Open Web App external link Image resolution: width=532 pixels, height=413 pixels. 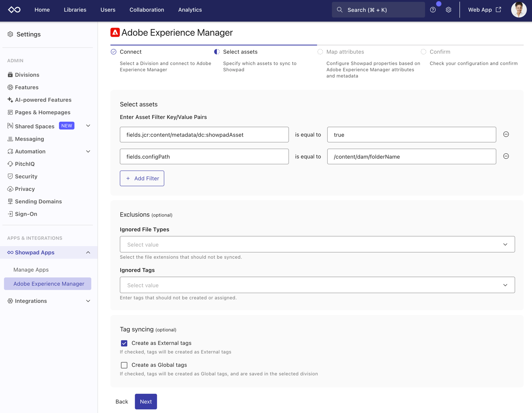click(484, 10)
